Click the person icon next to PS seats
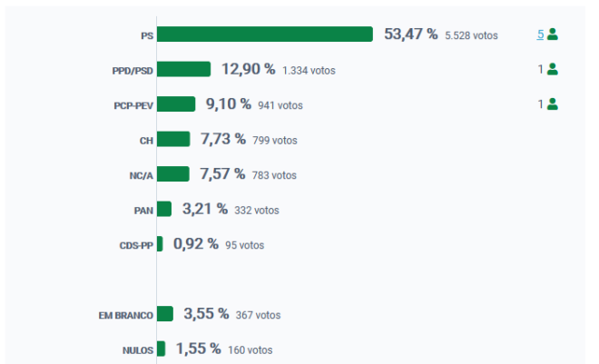The height and width of the screenshot is (364, 599). pyautogui.click(x=553, y=34)
